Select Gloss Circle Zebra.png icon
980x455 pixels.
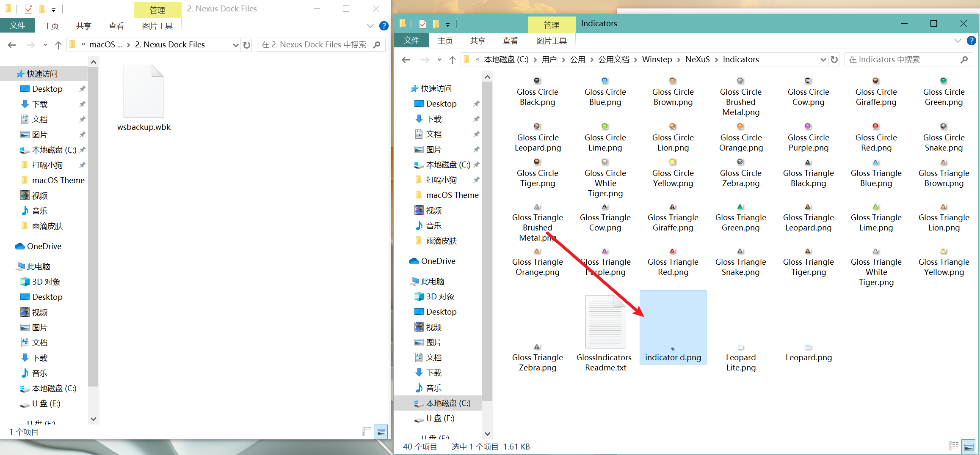pos(740,162)
